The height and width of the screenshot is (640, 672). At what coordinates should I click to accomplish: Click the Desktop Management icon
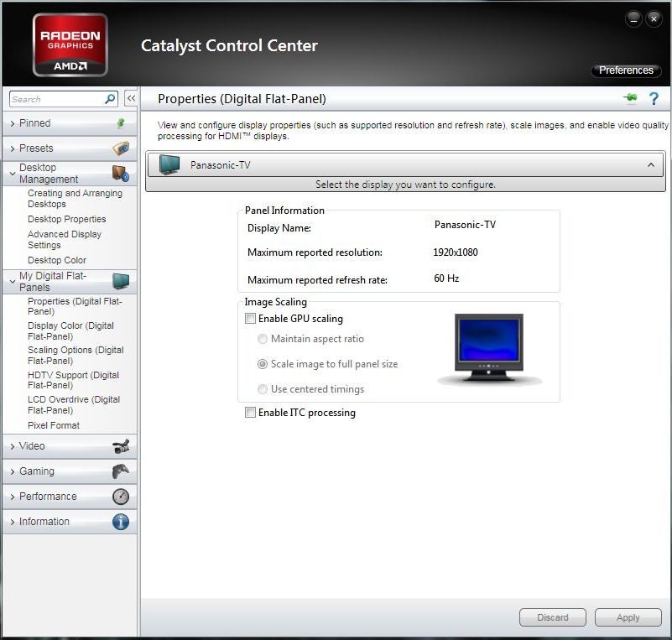click(121, 173)
